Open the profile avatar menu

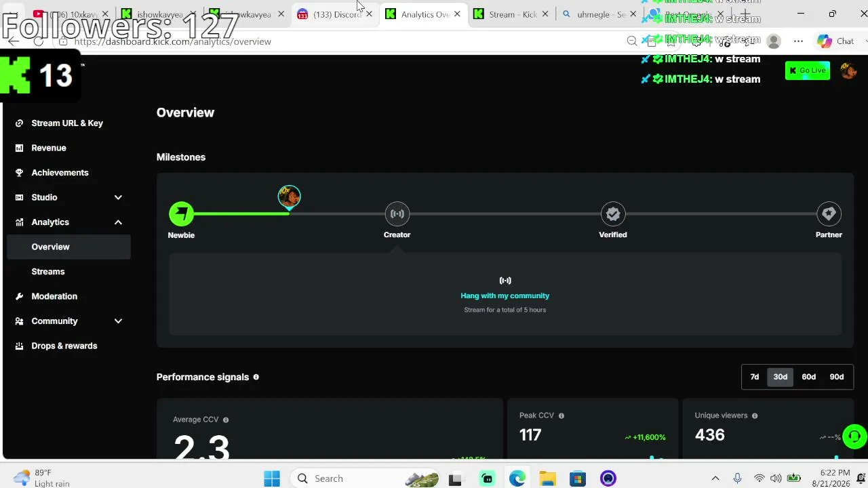tap(848, 70)
